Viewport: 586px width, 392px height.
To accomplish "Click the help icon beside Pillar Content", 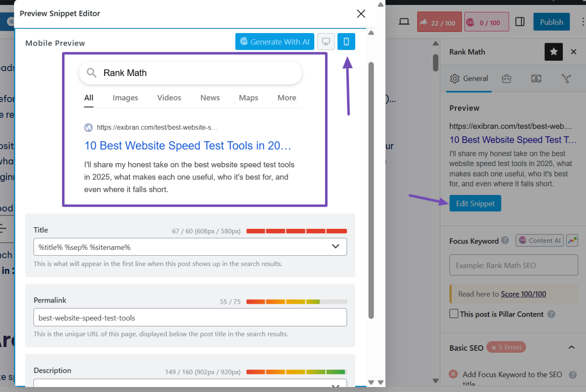I will (x=551, y=314).
